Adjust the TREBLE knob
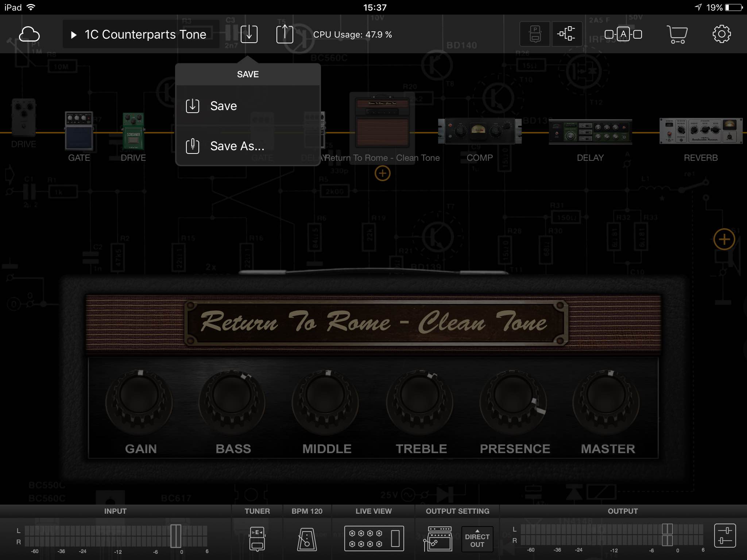Viewport: 747px width, 560px height. [x=419, y=402]
